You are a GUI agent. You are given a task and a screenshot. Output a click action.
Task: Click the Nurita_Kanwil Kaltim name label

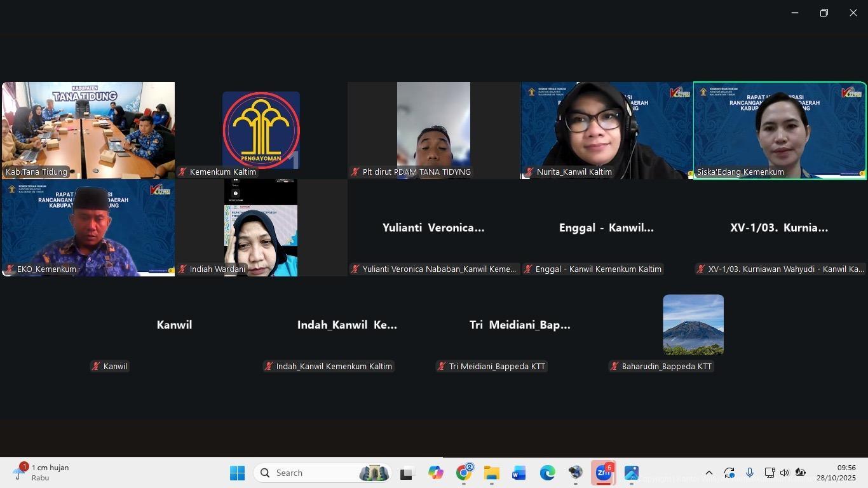(574, 172)
